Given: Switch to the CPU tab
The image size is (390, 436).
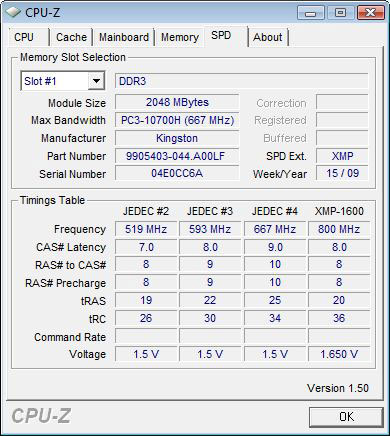Looking at the screenshot, I should [28, 37].
